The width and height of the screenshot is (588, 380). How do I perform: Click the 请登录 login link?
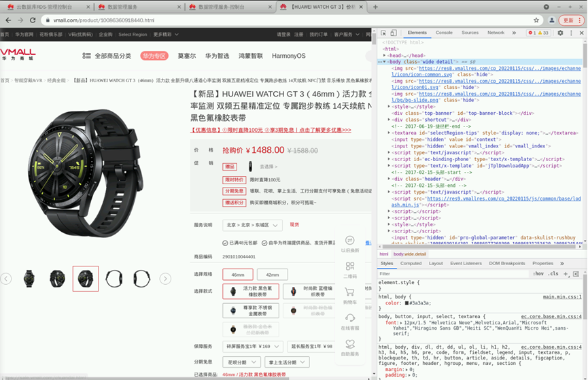[283, 35]
